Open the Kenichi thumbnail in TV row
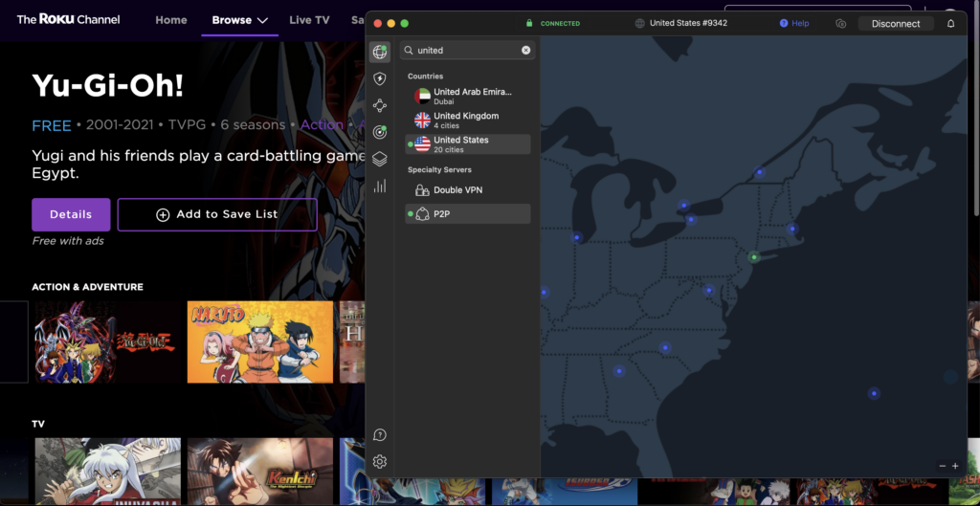Screen dimensions: 980x506 pos(260,471)
